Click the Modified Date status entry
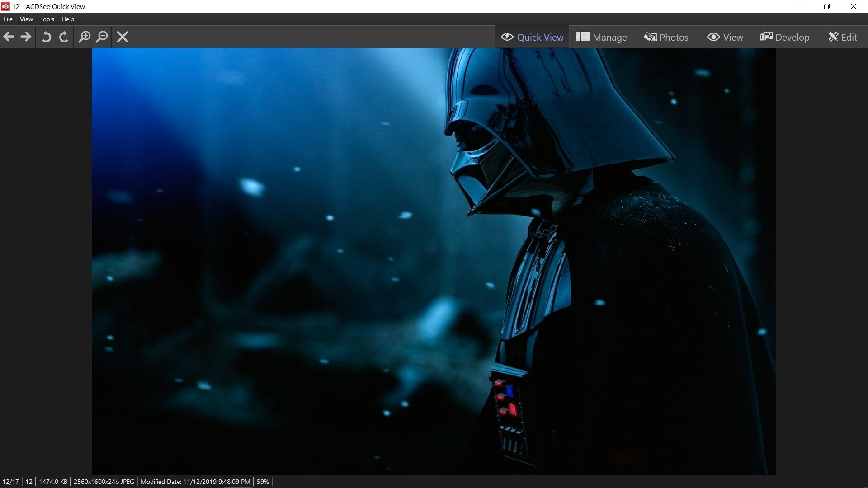This screenshot has width=868, height=488. tap(195, 482)
